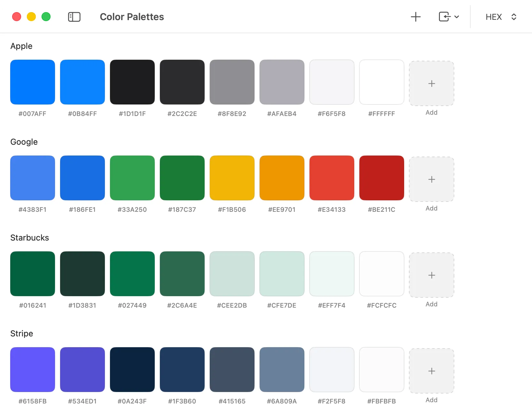Click the green window zoom button
This screenshot has width=532, height=414.
pyautogui.click(x=46, y=17)
